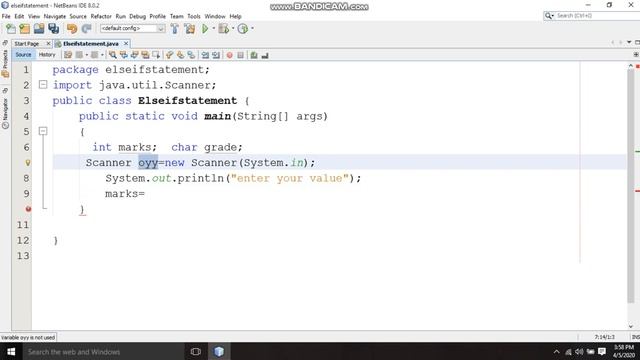Switch the editor to History view
The height and width of the screenshot is (360, 640).
pos(47,54)
